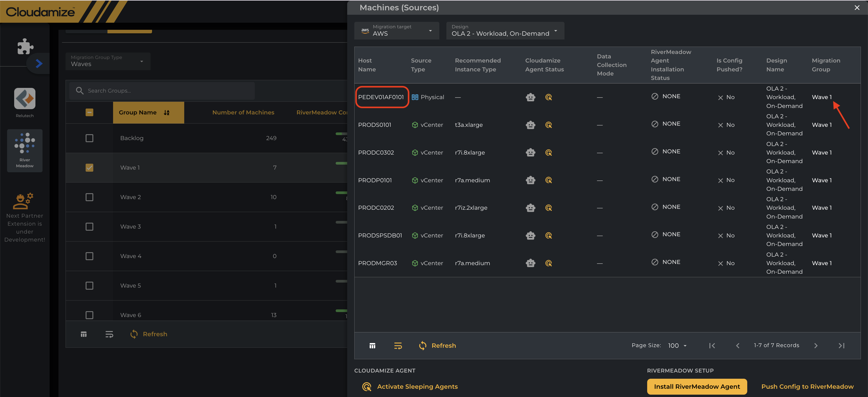The image size is (868, 397).
Task: Click the robot agent icon for PRODSPSDB01
Action: tap(530, 235)
